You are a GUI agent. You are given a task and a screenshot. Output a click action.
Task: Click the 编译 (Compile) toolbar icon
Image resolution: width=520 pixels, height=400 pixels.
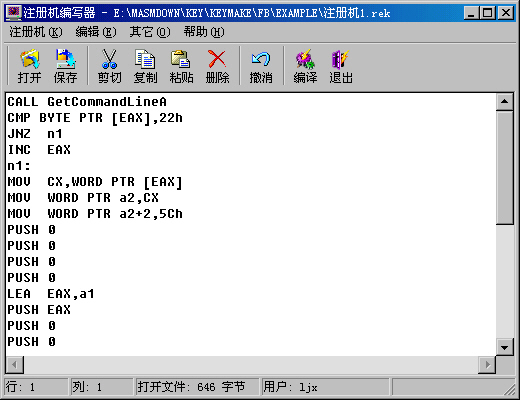pos(305,66)
